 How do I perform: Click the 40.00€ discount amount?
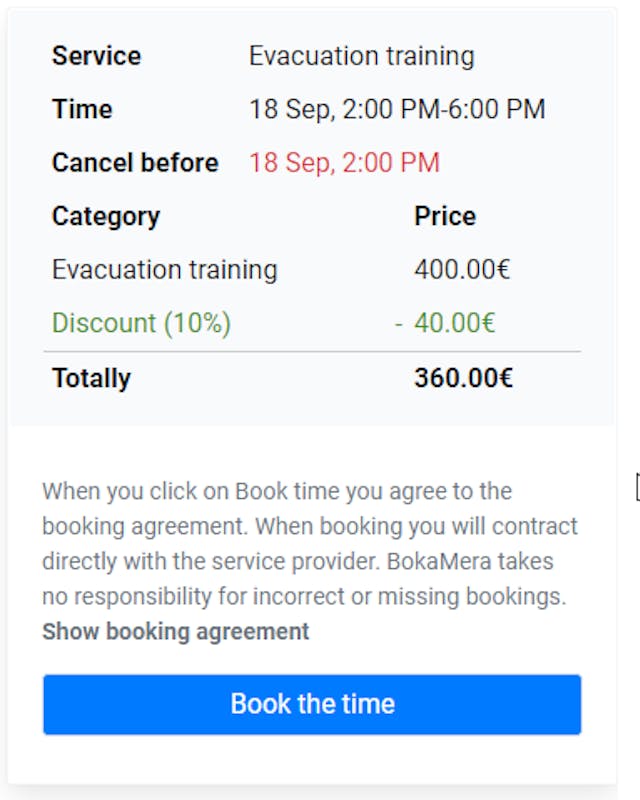click(455, 323)
